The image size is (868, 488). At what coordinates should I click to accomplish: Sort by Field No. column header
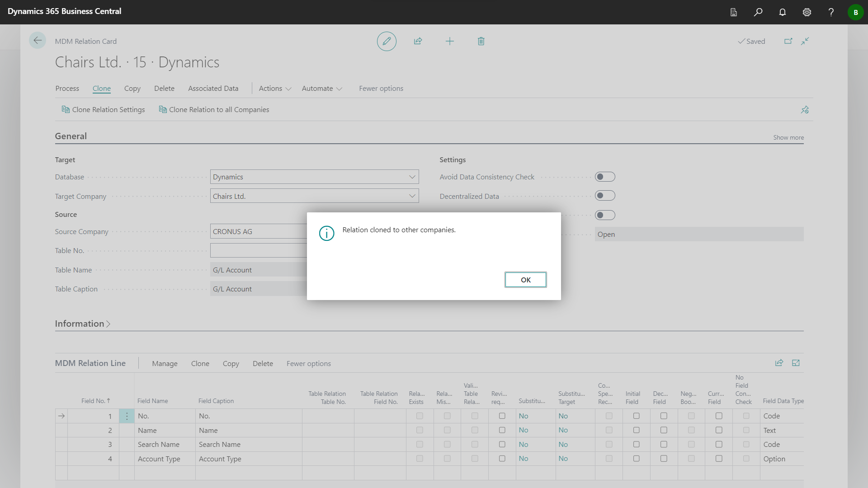95,401
